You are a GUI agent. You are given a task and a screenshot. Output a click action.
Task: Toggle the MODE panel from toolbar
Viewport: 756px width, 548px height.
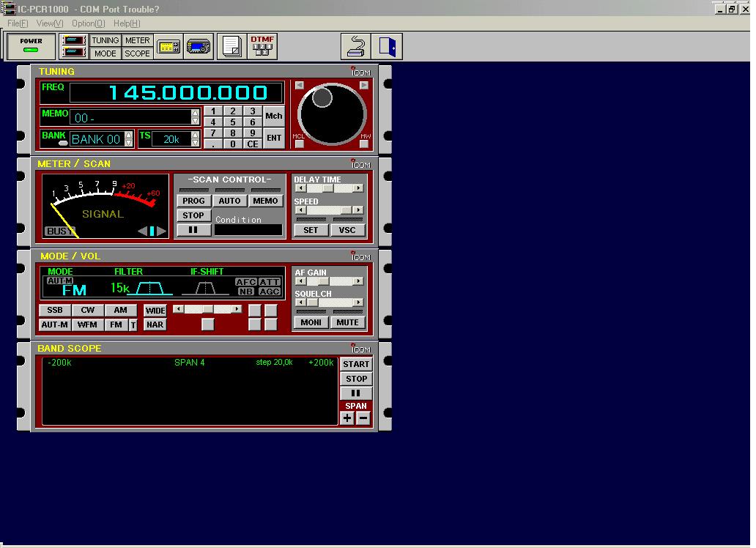tap(105, 53)
